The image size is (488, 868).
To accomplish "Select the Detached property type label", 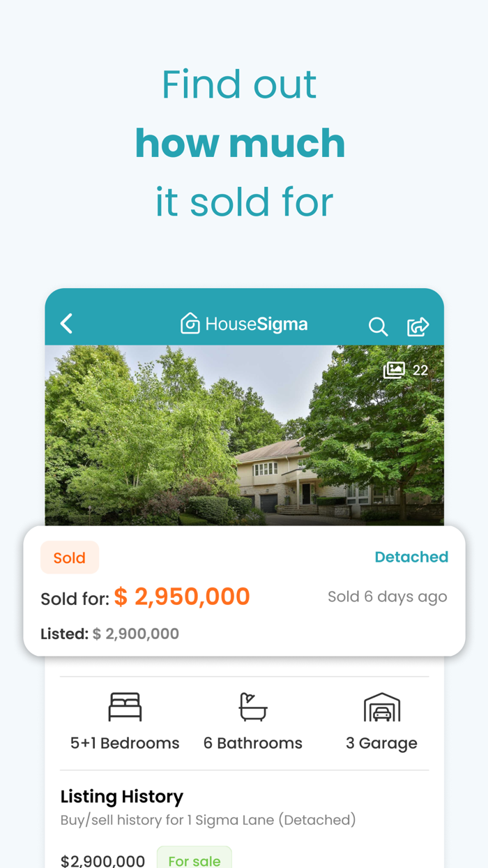I will (412, 557).
